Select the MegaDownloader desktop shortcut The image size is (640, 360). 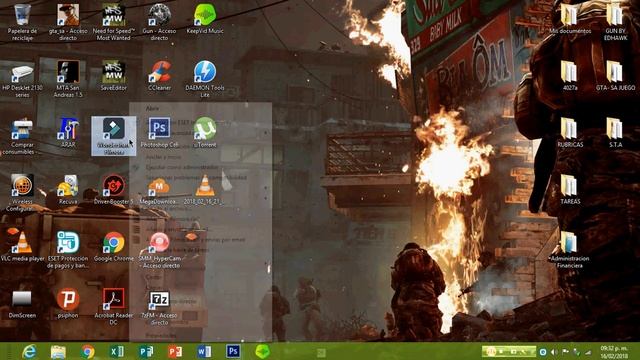(159, 190)
